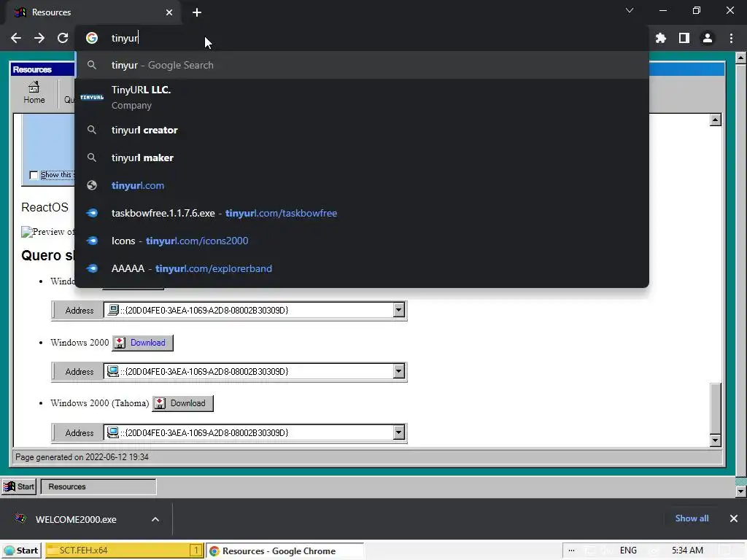
Task: Switch to SCT.FEH.x64 taskbar item
Action: [124, 551]
